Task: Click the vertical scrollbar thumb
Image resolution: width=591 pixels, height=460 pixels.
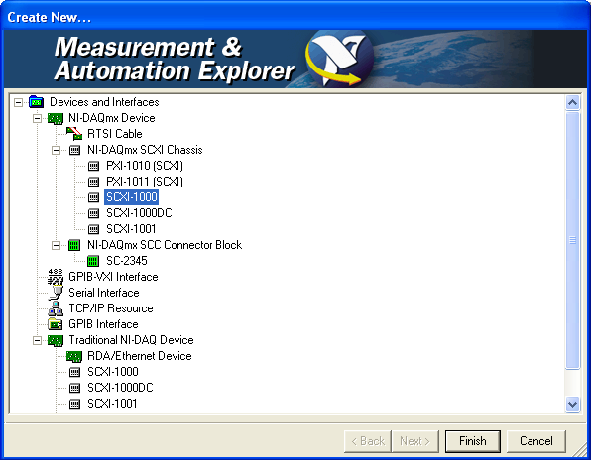Action: coord(573,241)
